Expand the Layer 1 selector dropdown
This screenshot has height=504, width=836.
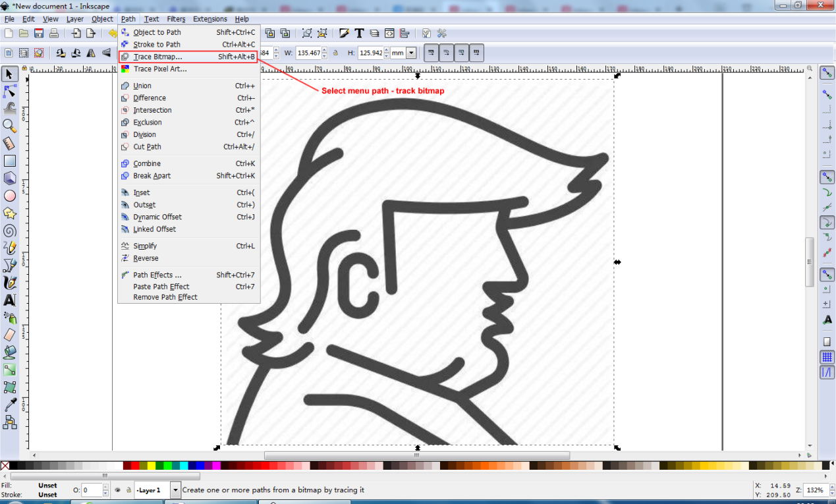click(175, 490)
